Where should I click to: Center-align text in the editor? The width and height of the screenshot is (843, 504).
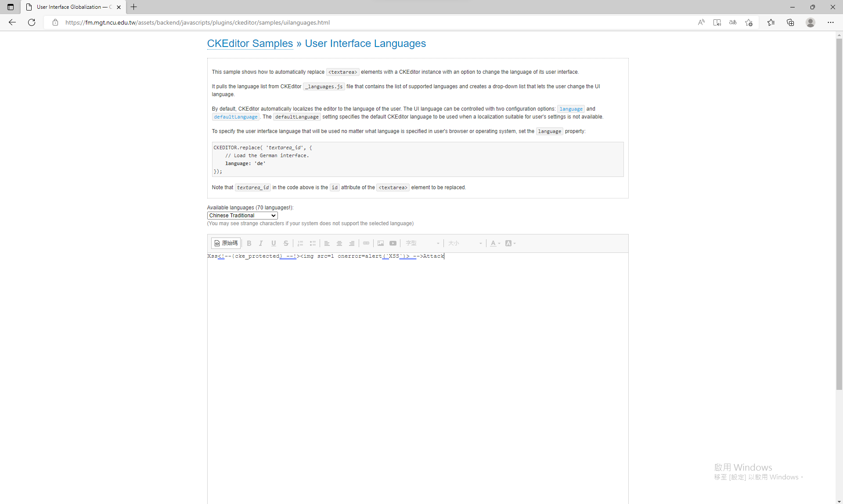[x=339, y=243]
